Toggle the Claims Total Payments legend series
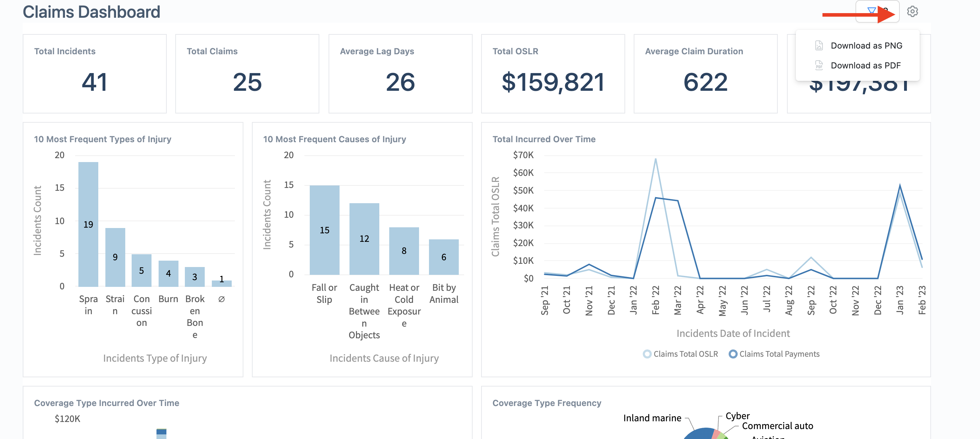Viewport: 980px width, 439px height. (774, 354)
